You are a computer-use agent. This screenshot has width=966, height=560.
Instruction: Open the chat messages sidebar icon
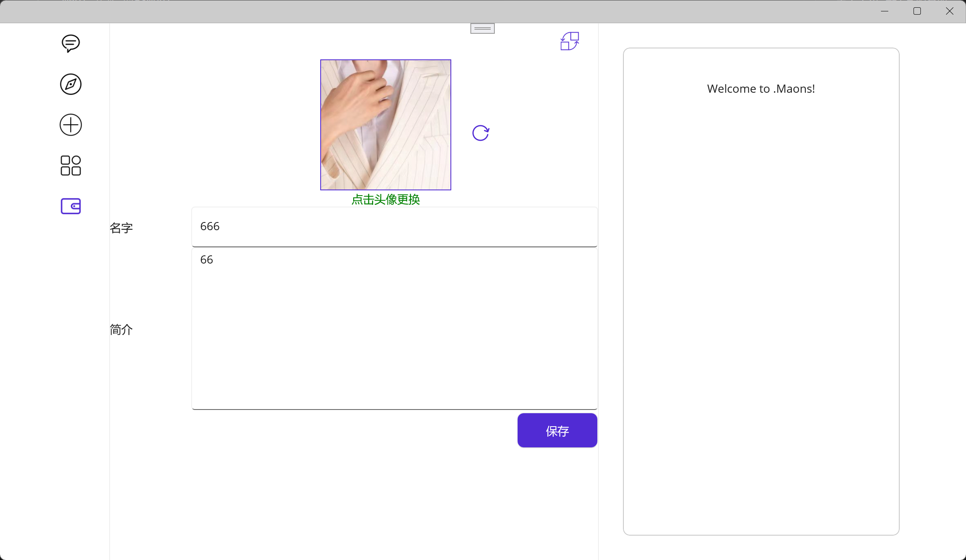pos(70,44)
